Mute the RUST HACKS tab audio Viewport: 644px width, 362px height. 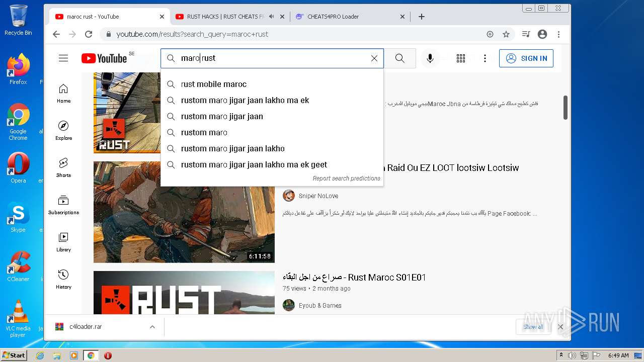[272, 17]
